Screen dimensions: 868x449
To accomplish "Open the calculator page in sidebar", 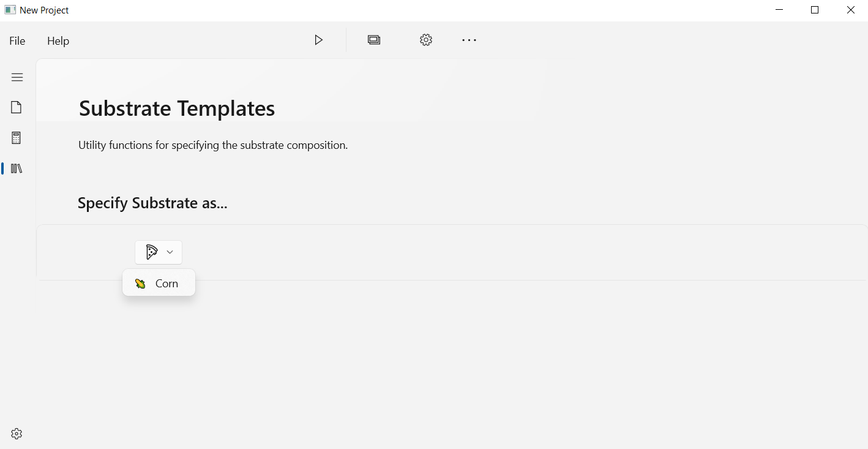I will pyautogui.click(x=17, y=138).
